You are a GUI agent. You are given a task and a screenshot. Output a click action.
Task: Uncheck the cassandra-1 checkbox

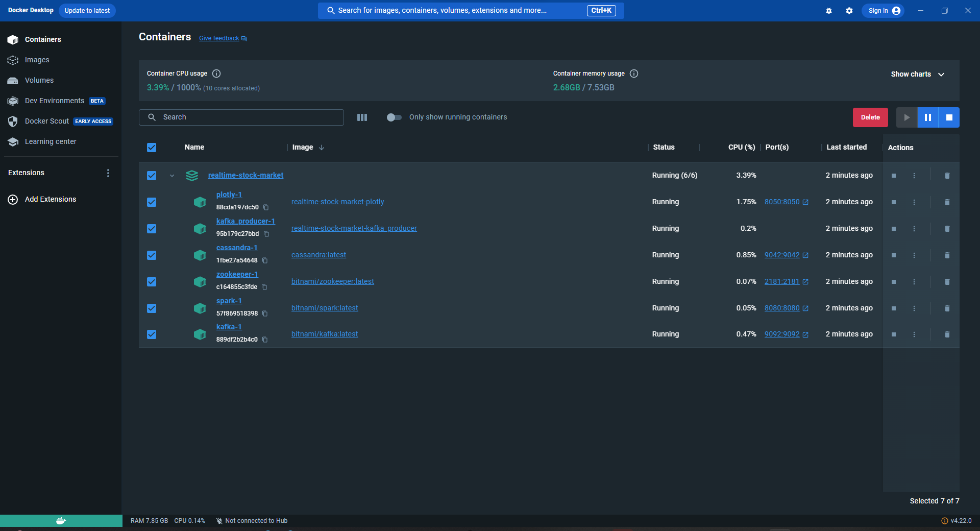(x=152, y=255)
